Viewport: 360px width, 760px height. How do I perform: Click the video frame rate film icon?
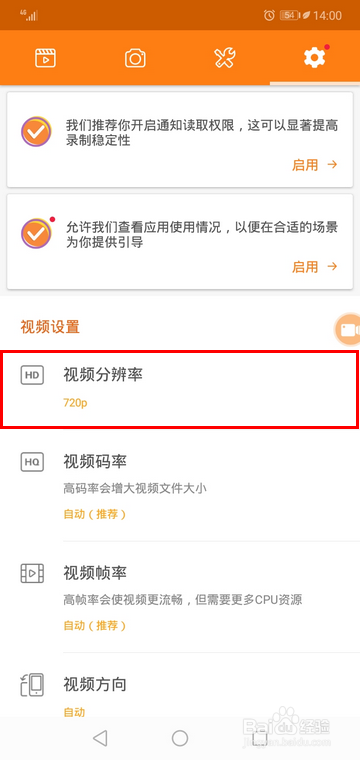click(x=32, y=573)
